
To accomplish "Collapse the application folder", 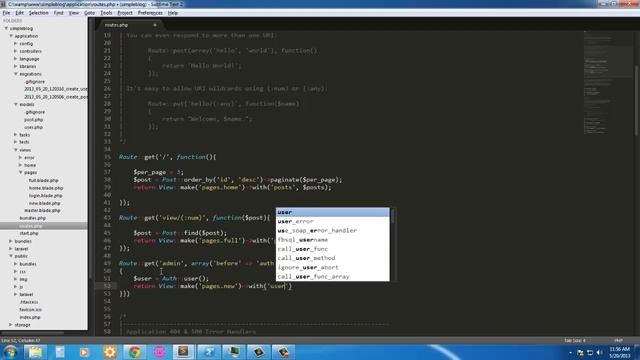I will (x=11, y=36).
